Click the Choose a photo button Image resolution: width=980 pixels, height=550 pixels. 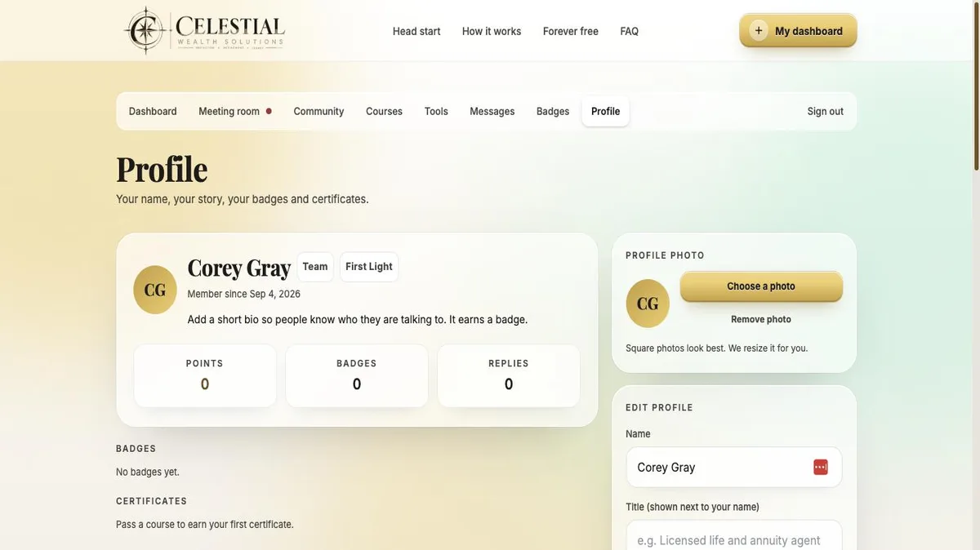pos(761,286)
